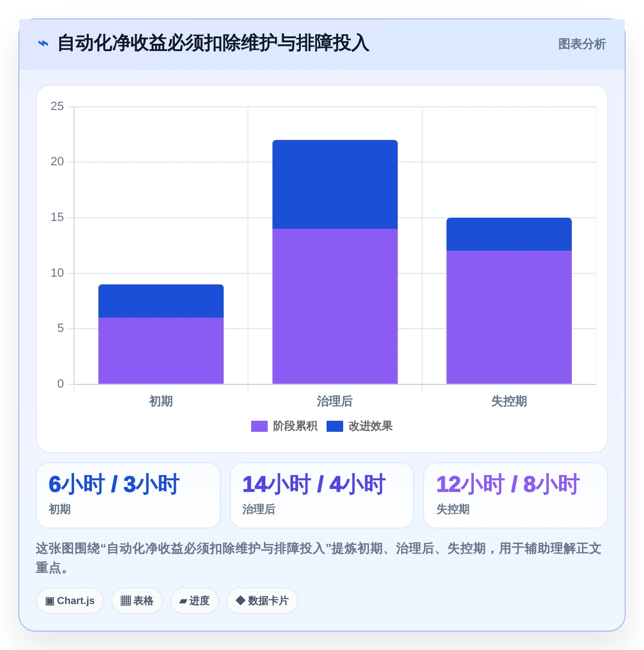Viewport: 644px width, 650px height.
Task: Select the Chart.js tag chip
Action: (70, 601)
